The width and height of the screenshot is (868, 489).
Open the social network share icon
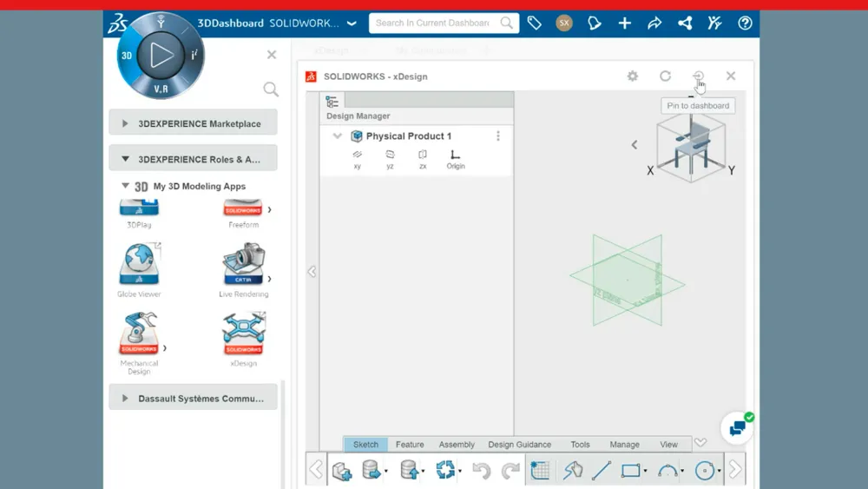click(685, 23)
